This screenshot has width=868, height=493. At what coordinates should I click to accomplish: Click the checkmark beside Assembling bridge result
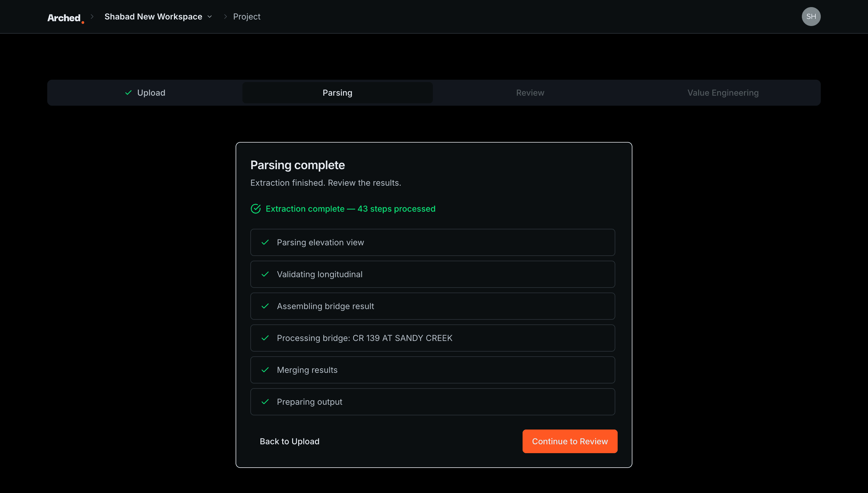tap(265, 306)
